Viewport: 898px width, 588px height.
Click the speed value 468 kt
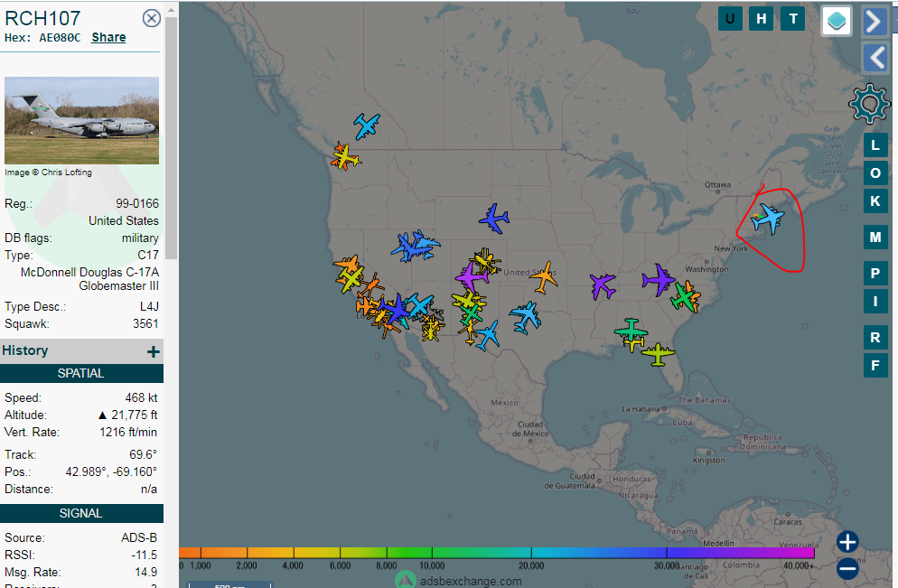[x=141, y=398]
